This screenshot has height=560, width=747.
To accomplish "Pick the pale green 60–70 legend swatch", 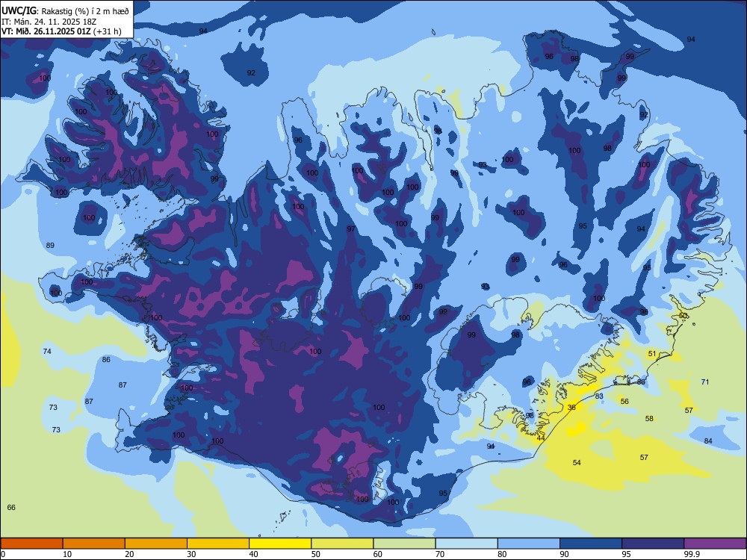I will [x=404, y=544].
